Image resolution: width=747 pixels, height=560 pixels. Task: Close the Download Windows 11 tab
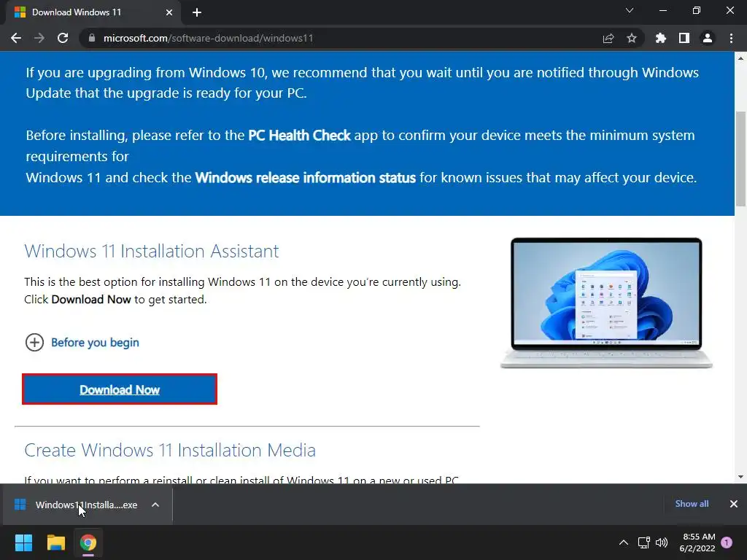169,12
